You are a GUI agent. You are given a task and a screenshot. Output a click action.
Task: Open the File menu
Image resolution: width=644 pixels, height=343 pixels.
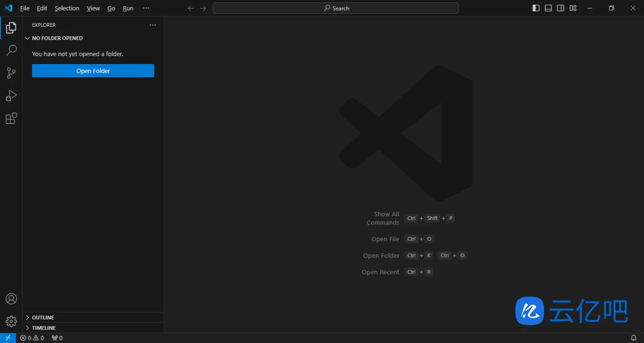[x=25, y=8]
